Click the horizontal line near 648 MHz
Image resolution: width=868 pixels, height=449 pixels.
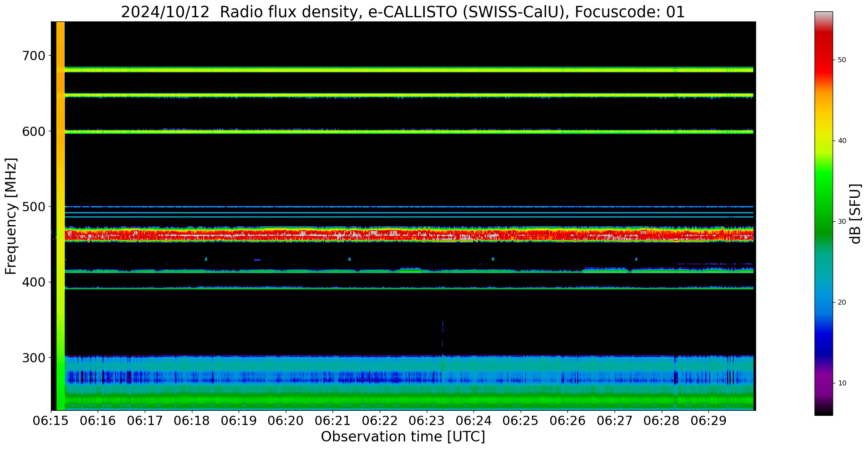click(x=409, y=96)
